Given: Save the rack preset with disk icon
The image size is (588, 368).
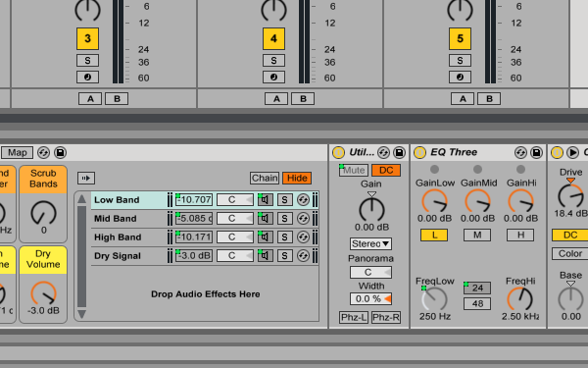Looking at the screenshot, I should 60,152.
